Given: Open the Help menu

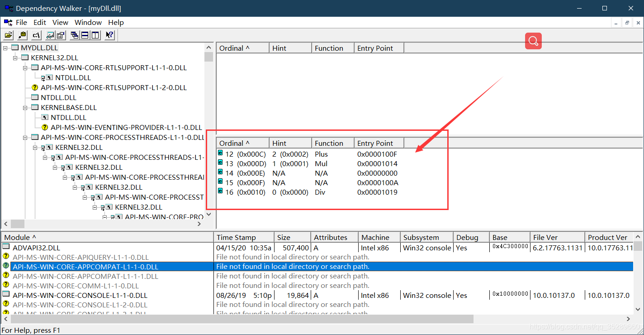Looking at the screenshot, I should pos(116,22).
